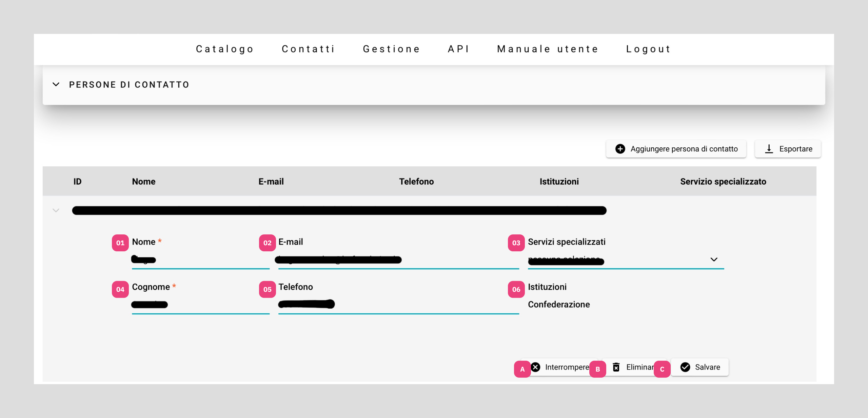This screenshot has width=868, height=418.
Task: Click the X icon on Interrompere
Action: pos(536,367)
